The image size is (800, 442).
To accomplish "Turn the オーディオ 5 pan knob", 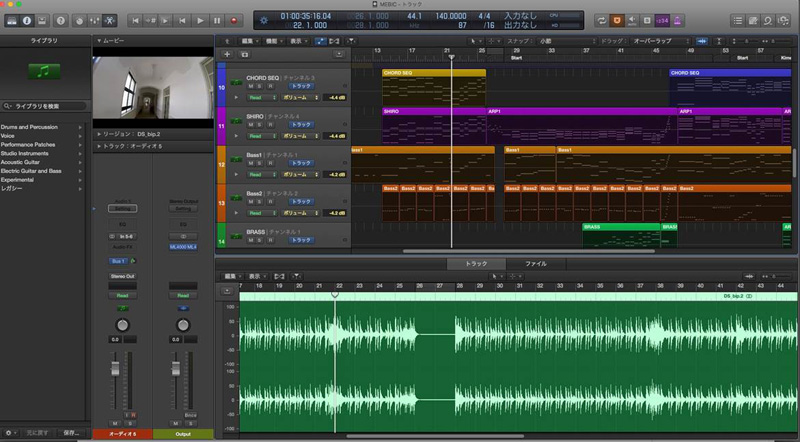I will point(122,325).
